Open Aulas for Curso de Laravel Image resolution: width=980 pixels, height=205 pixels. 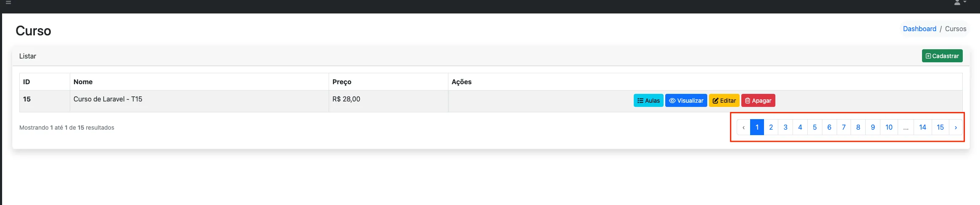pyautogui.click(x=648, y=101)
